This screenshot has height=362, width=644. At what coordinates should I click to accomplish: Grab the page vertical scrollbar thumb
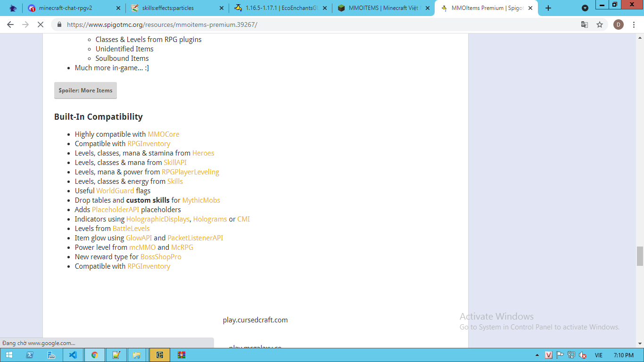point(640,256)
